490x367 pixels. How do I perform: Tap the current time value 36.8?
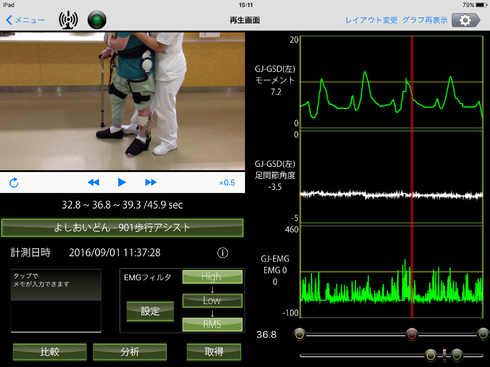coord(266,334)
